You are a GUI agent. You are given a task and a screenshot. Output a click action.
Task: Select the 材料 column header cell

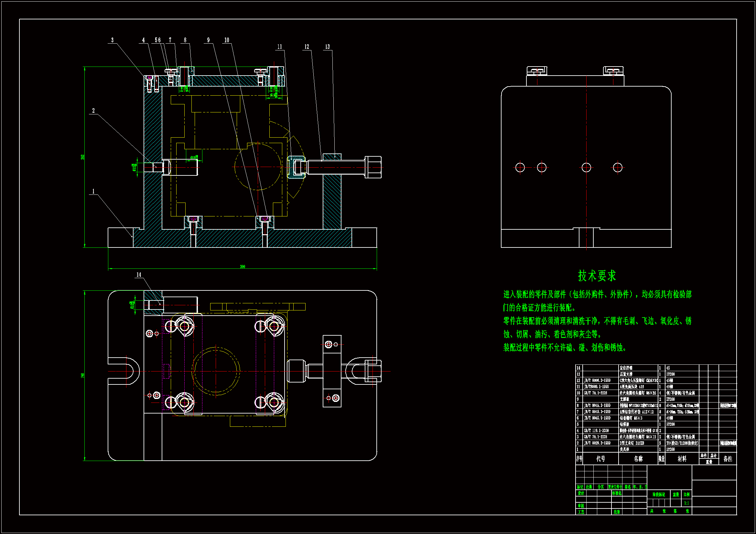tap(682, 459)
